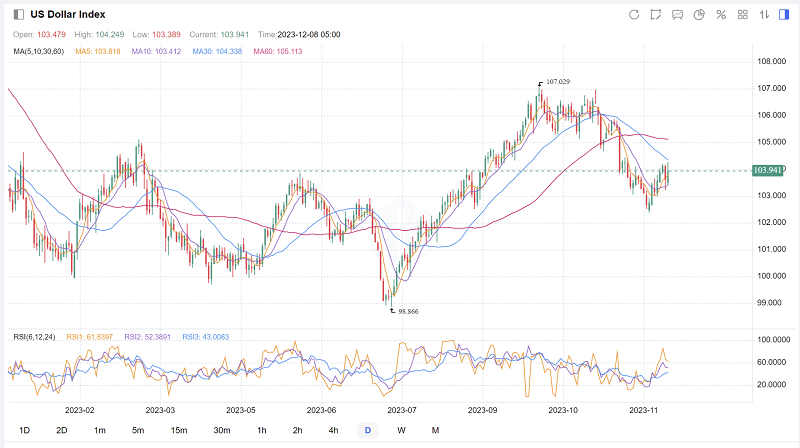The height and width of the screenshot is (448, 800).
Task: Select the 30m interval
Action: (220, 430)
